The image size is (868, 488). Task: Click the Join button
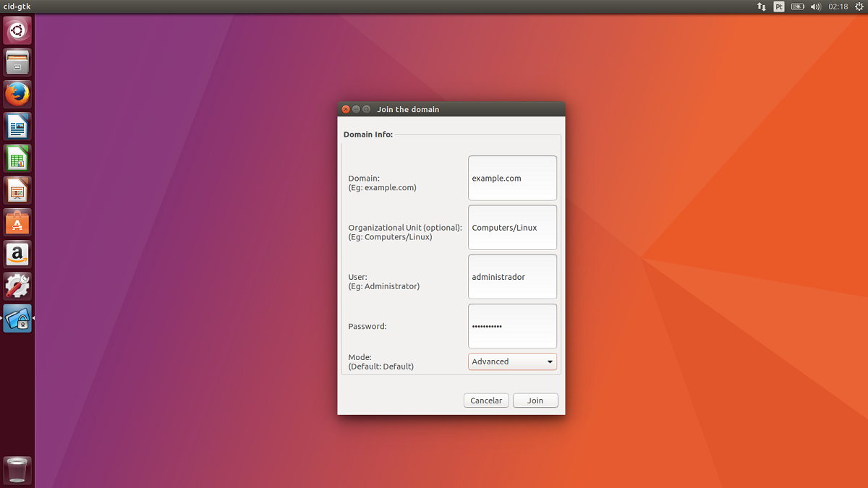(535, 401)
